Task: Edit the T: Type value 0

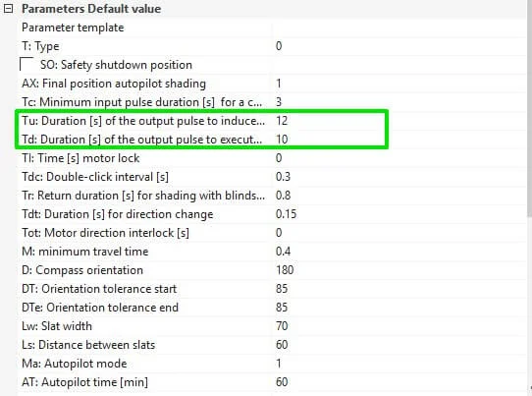Action: click(279, 46)
